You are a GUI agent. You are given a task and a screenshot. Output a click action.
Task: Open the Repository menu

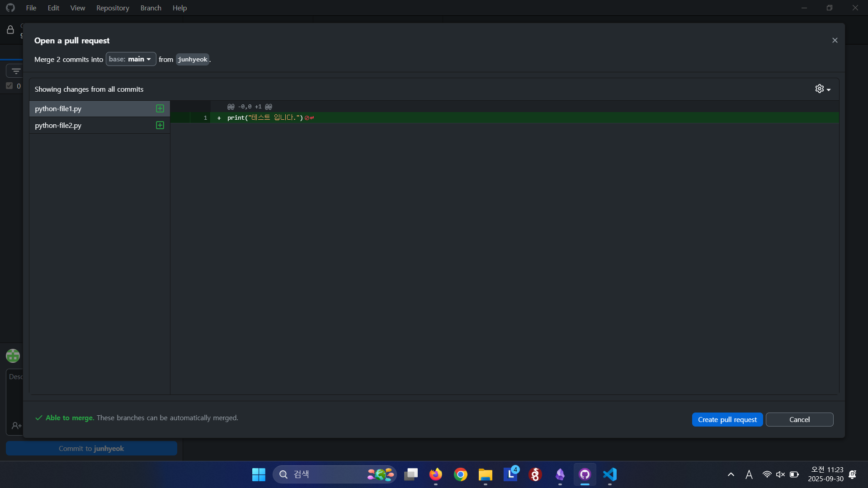[113, 8]
